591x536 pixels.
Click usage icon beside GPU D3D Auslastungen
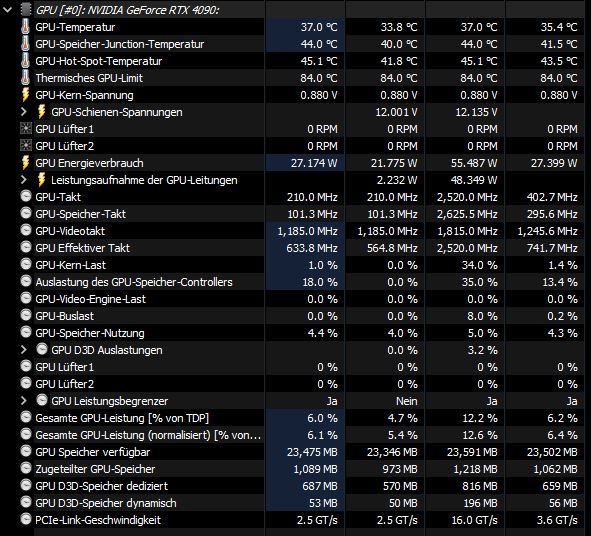tap(42, 349)
